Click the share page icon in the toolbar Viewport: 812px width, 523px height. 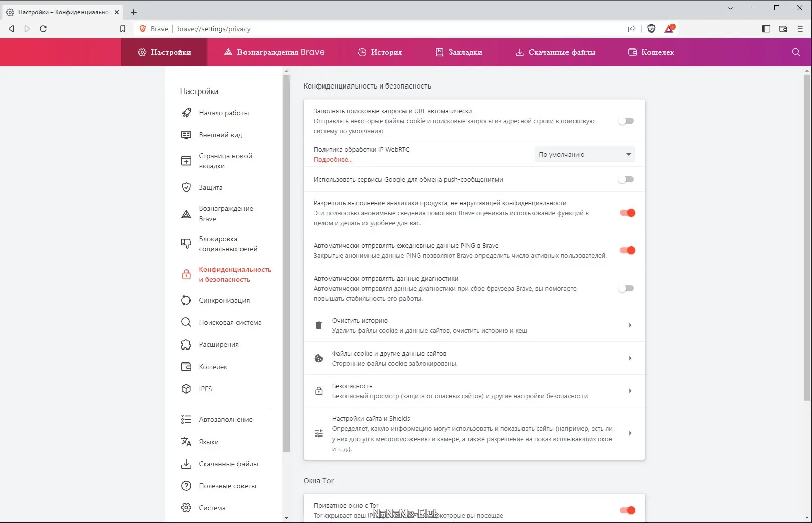coord(632,29)
